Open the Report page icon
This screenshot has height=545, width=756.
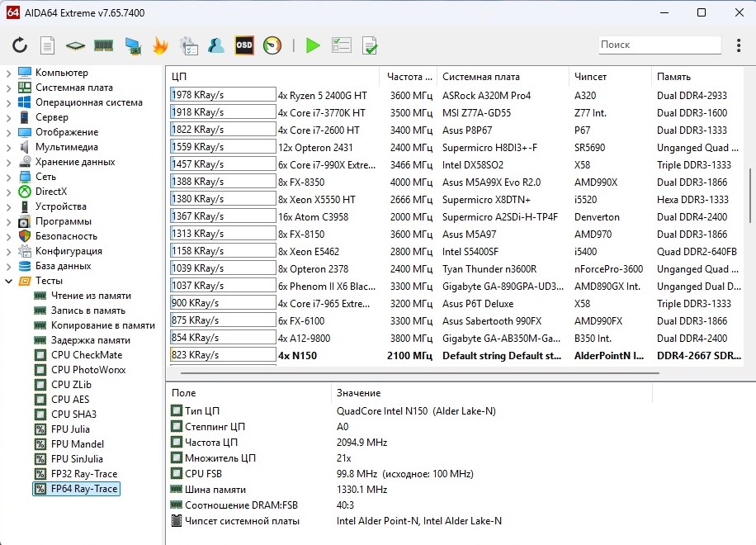[x=48, y=45]
